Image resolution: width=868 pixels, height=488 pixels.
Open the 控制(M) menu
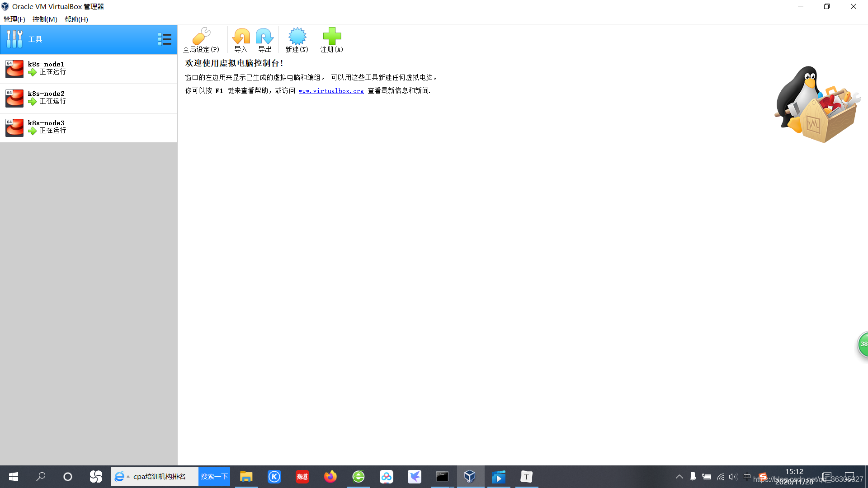point(45,19)
